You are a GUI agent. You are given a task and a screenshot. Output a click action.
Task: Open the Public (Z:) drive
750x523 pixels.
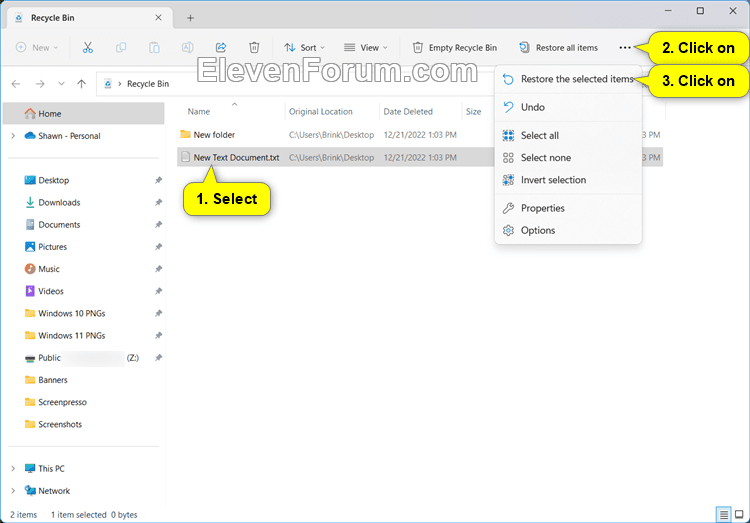coord(82,358)
